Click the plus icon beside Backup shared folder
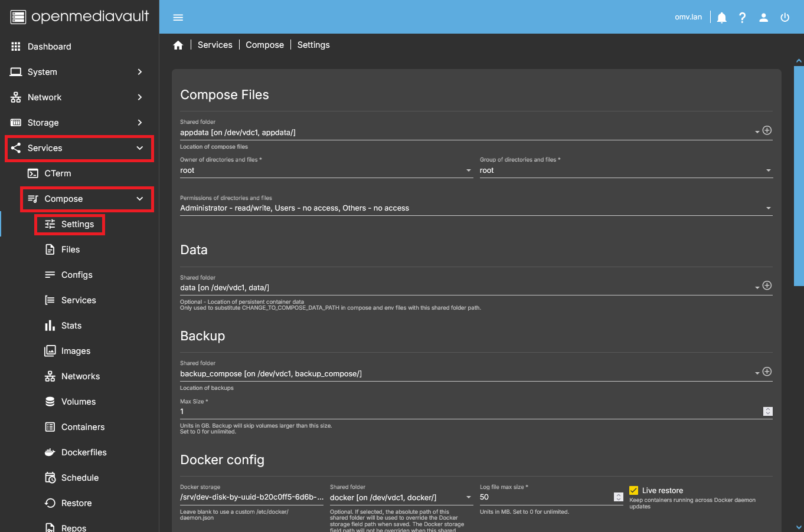 767,372
